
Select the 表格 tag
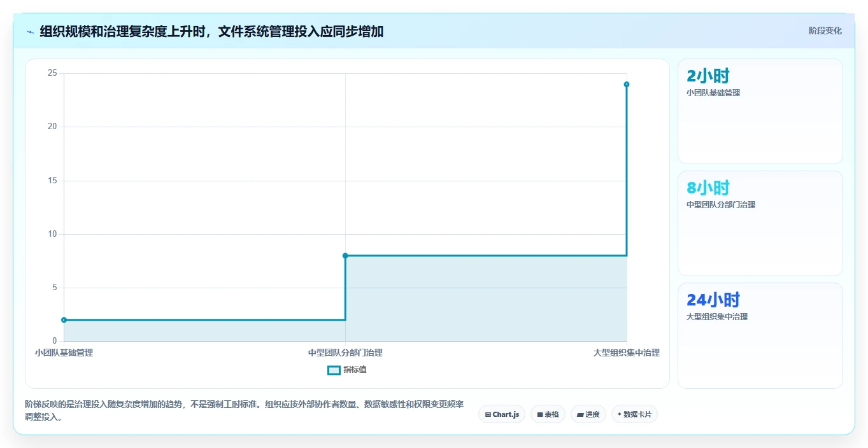[548, 414]
